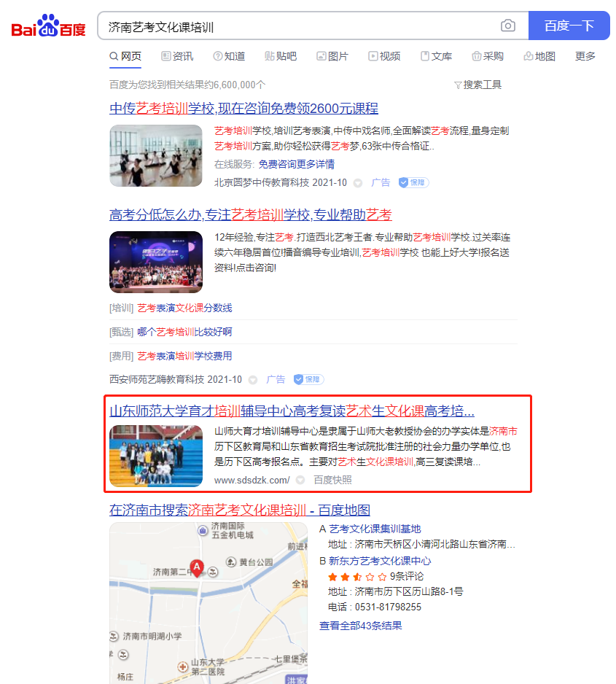Open 中传艺考培训学校 result title
This screenshot has width=616, height=684.
pyautogui.click(x=243, y=108)
